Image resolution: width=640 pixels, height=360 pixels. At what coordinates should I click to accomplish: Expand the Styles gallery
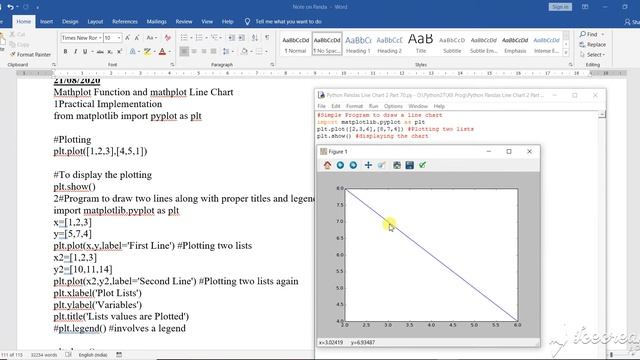(x=566, y=52)
